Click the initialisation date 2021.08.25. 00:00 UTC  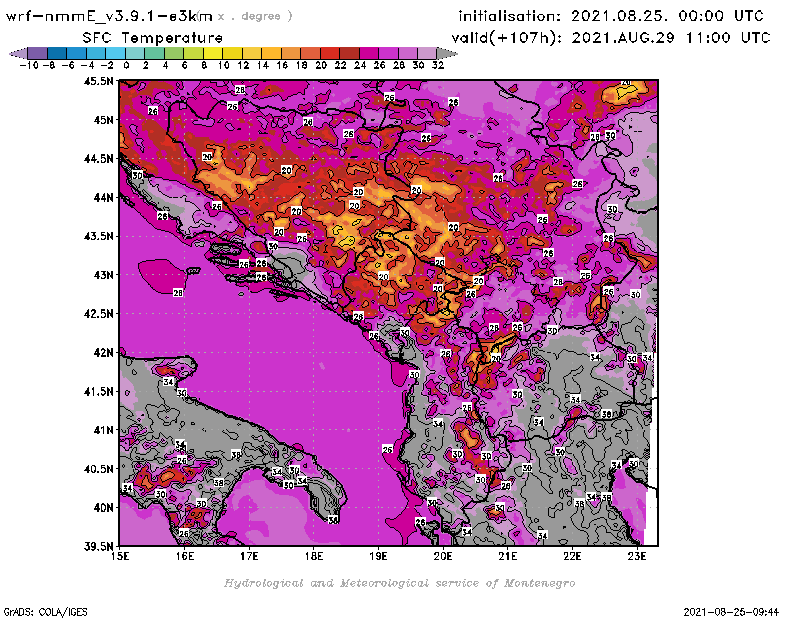pos(667,16)
